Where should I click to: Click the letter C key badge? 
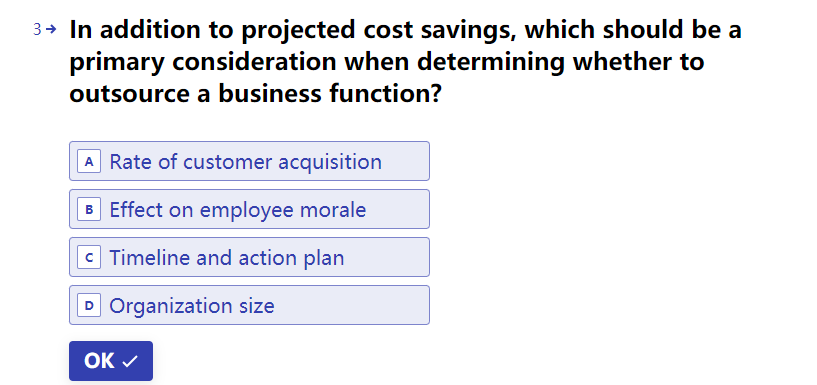pos(89,257)
